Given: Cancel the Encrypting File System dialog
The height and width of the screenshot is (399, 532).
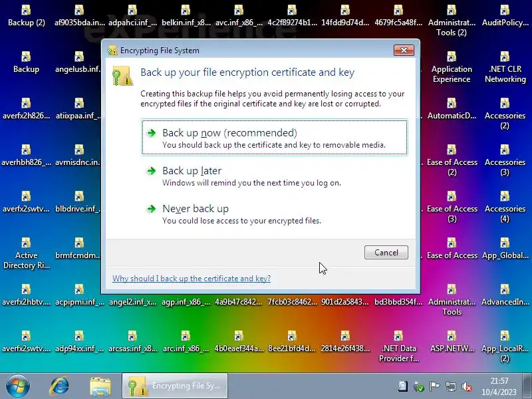Looking at the screenshot, I should pos(386,253).
